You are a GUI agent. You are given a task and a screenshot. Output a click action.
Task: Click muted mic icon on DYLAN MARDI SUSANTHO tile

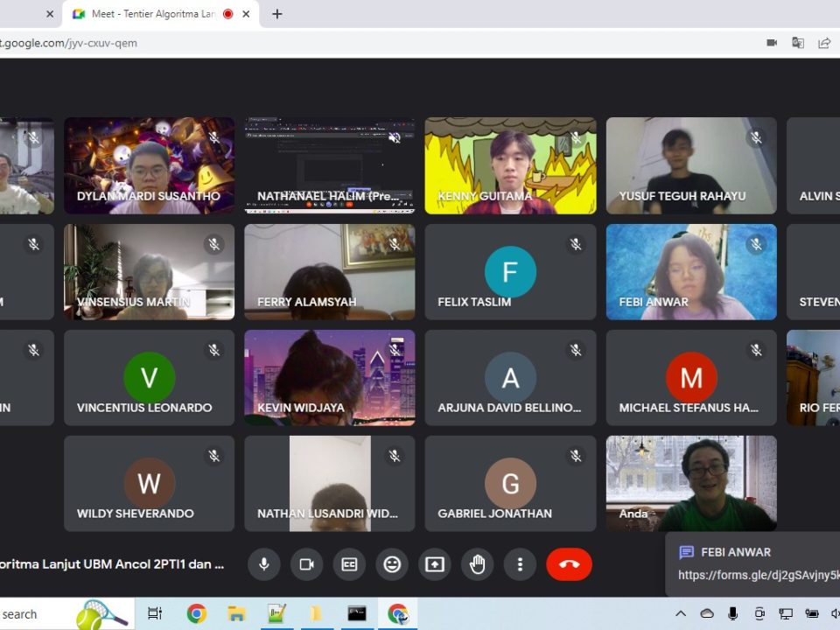coord(213,137)
